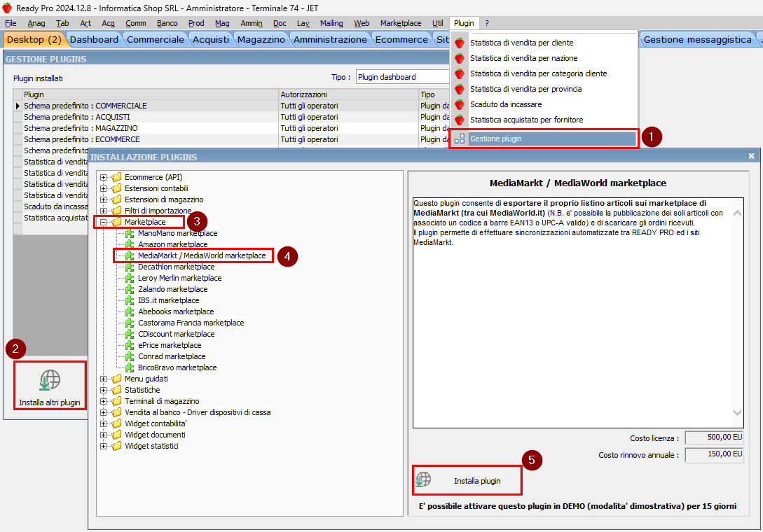The height and width of the screenshot is (532, 763).
Task: Open the File menu
Action: (x=11, y=23)
